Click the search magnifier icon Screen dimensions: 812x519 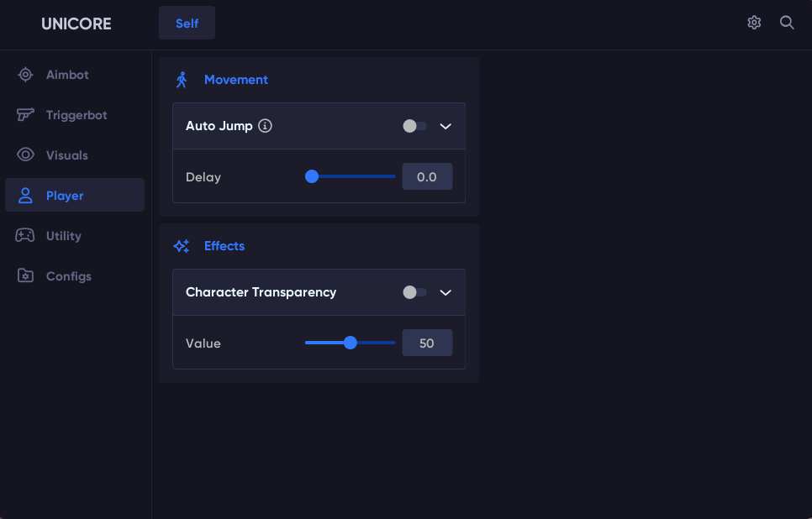787,23
